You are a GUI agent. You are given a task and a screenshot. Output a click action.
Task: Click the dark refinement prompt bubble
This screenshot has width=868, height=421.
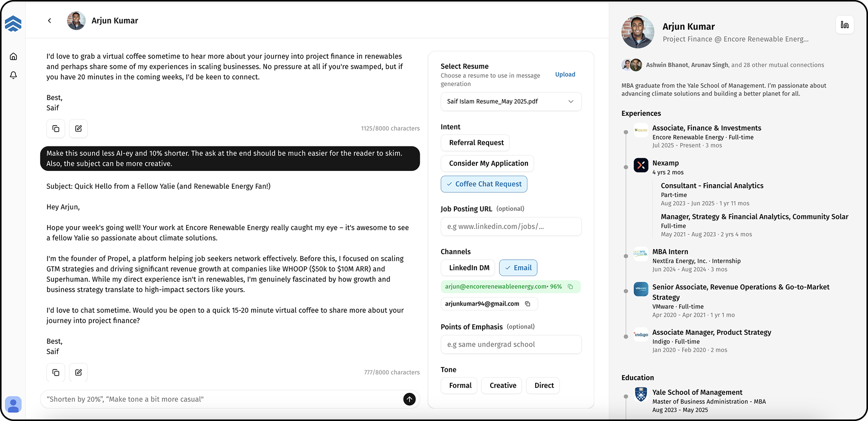pos(230,159)
